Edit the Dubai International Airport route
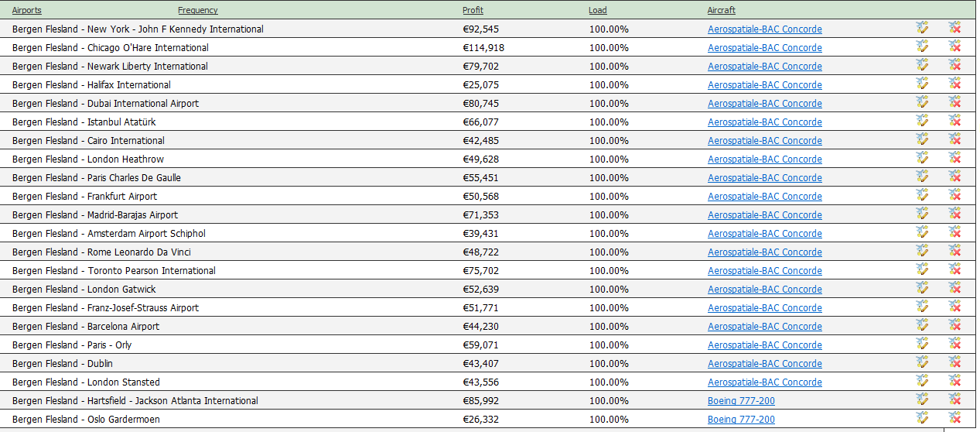980x432 pixels. point(922,102)
